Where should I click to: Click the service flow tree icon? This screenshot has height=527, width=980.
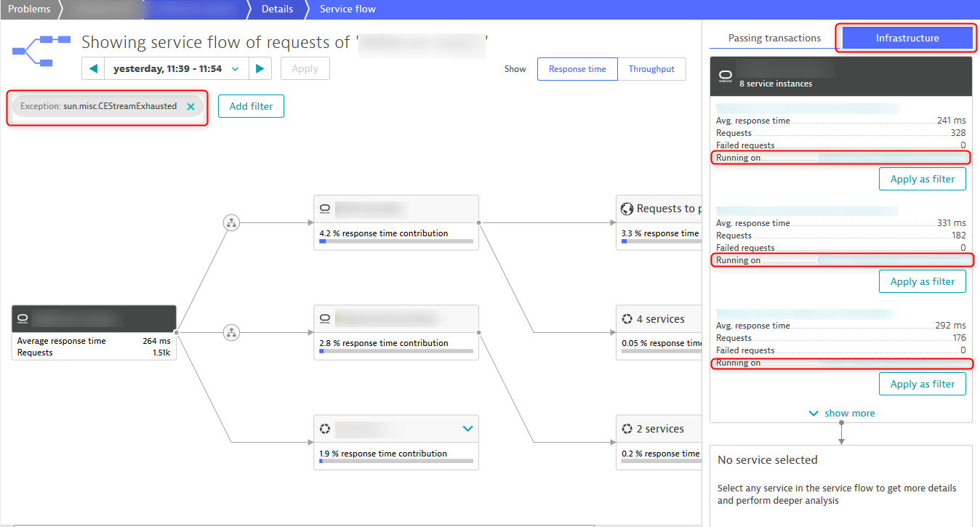click(41, 50)
